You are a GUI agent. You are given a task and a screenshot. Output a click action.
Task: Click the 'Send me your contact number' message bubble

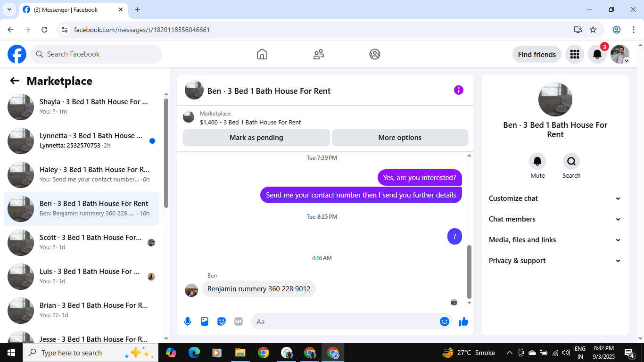pos(361,195)
